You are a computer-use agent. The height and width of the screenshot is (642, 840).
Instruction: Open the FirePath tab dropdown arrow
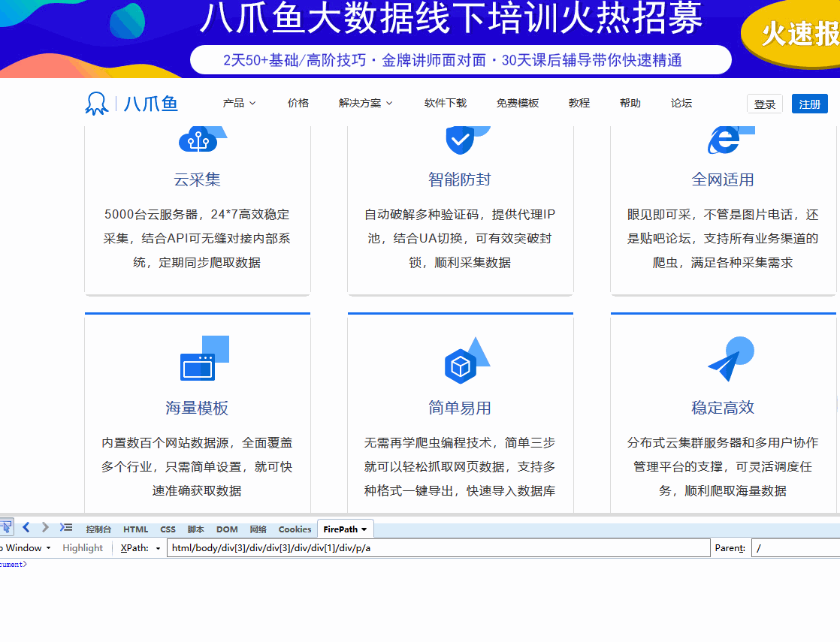coord(364,529)
